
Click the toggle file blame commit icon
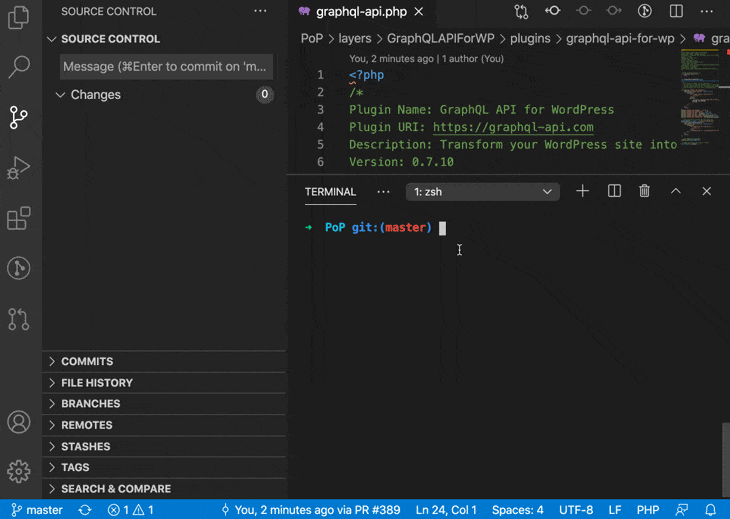pyautogui.click(x=553, y=11)
